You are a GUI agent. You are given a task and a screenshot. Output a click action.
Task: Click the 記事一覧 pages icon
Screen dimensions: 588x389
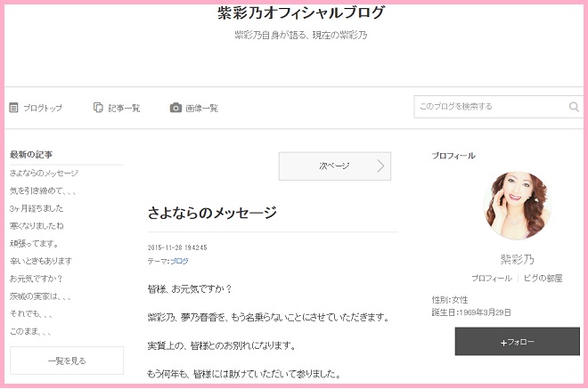[98, 108]
